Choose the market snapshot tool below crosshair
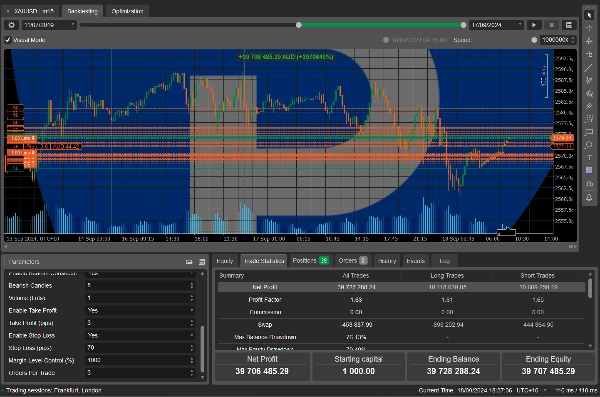 (589, 41)
